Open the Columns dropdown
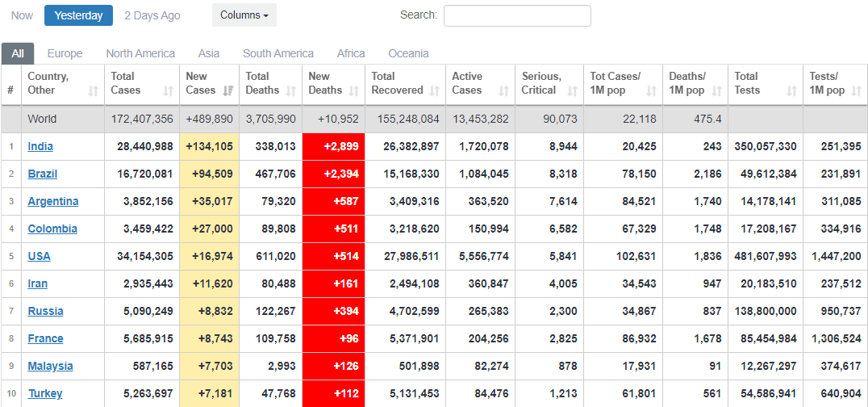The height and width of the screenshot is (407, 868). coord(244,15)
